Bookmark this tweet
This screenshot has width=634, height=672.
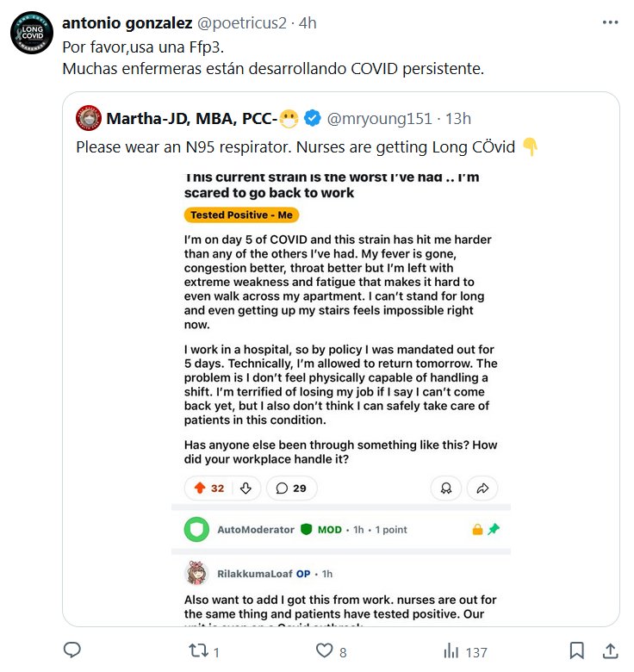click(577, 650)
